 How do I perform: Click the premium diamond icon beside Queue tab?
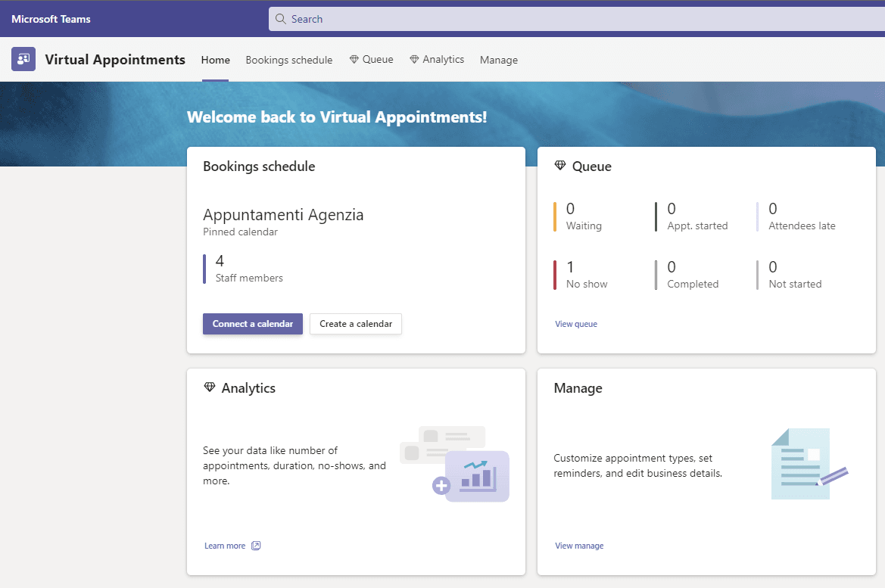tap(354, 59)
